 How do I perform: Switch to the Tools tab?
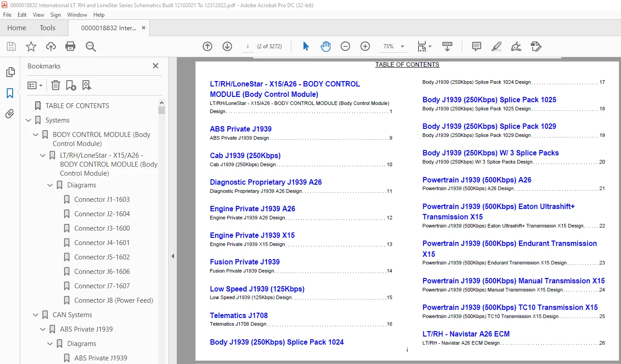point(47,28)
